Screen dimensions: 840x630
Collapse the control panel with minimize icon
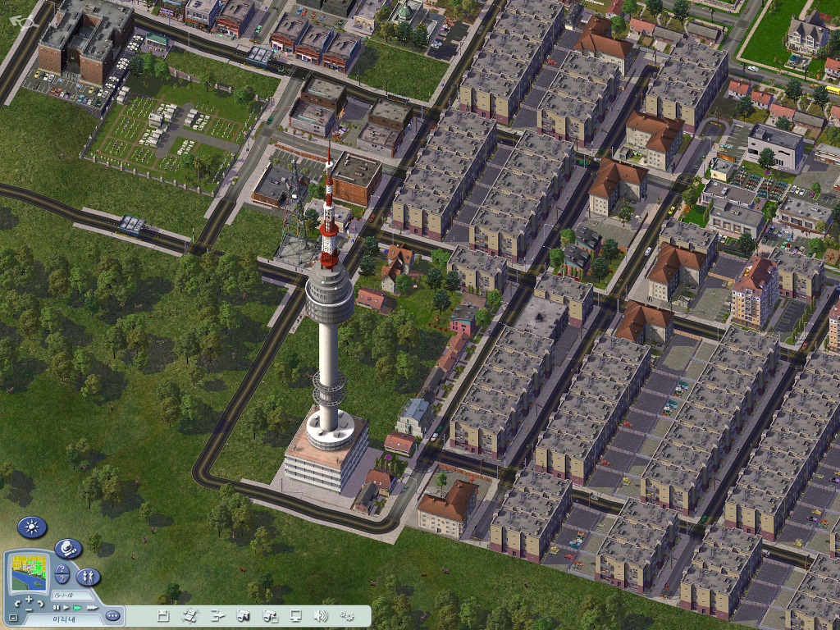(x=13, y=619)
